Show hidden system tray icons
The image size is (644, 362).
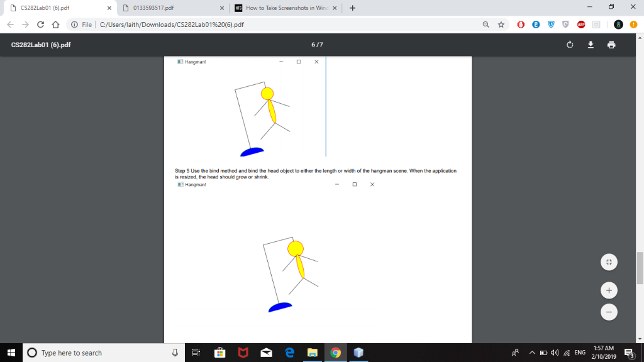[532, 353]
